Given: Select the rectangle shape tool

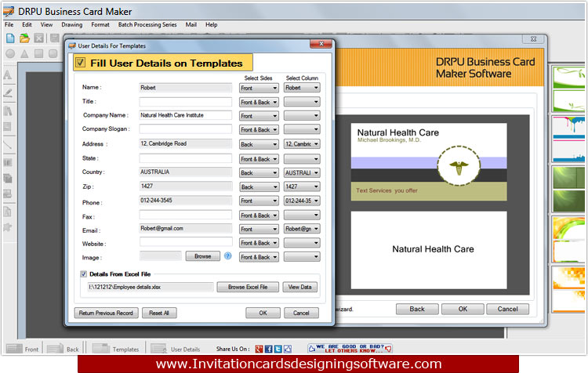Looking at the screenshot, I should [38, 53].
